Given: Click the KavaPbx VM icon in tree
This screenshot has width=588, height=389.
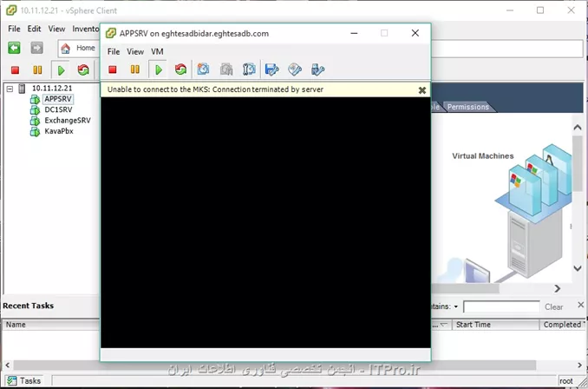Looking at the screenshot, I should click(35, 132).
